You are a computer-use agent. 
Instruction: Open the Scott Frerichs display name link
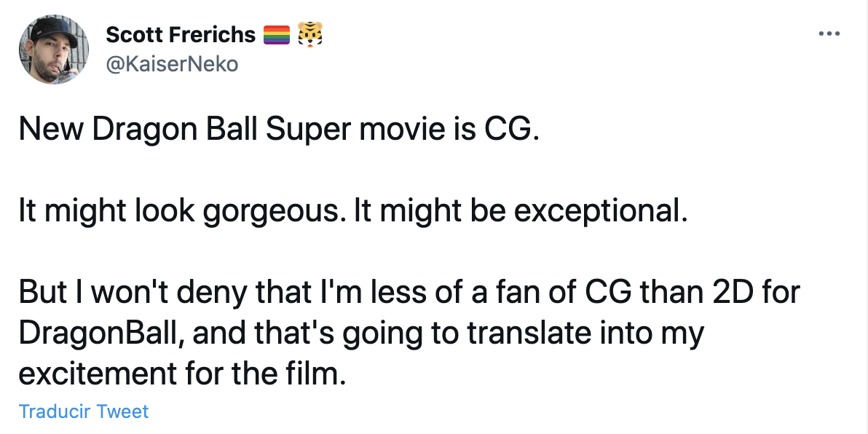(181, 33)
